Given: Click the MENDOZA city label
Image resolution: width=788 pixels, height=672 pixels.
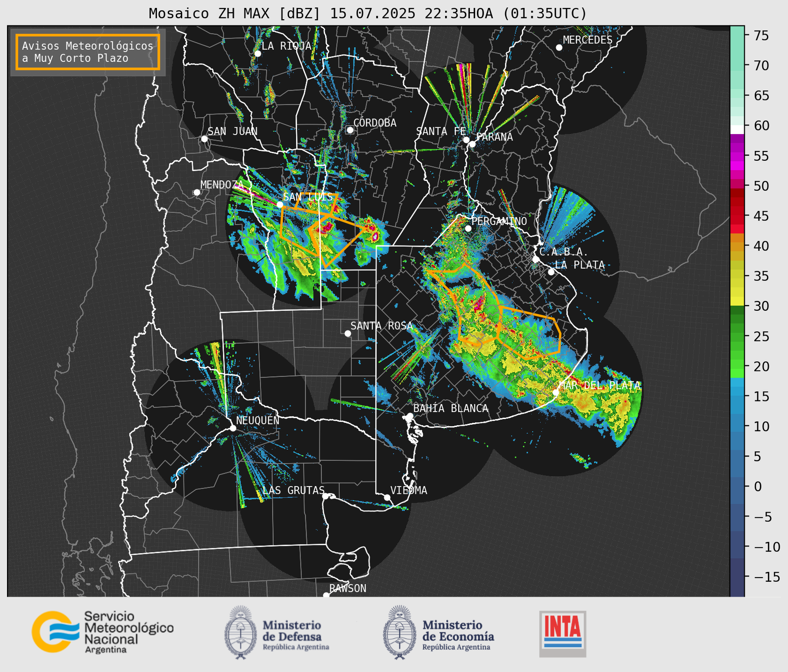Looking at the screenshot, I should tap(222, 185).
